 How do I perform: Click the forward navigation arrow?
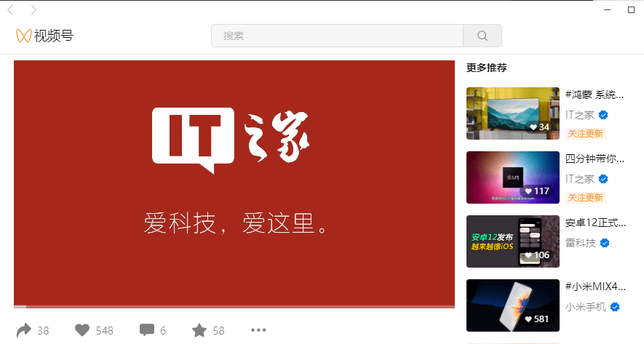pyautogui.click(x=33, y=10)
